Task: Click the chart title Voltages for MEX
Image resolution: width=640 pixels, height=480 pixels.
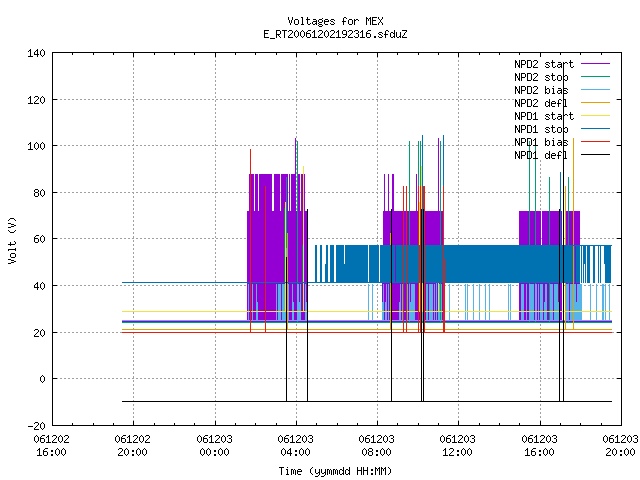Action: coord(335,21)
